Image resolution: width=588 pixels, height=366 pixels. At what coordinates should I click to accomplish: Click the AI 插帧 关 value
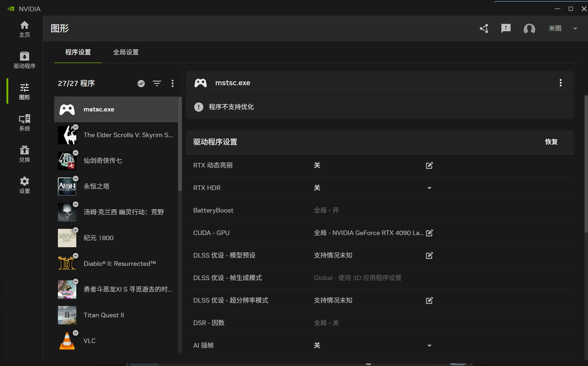[x=317, y=345]
